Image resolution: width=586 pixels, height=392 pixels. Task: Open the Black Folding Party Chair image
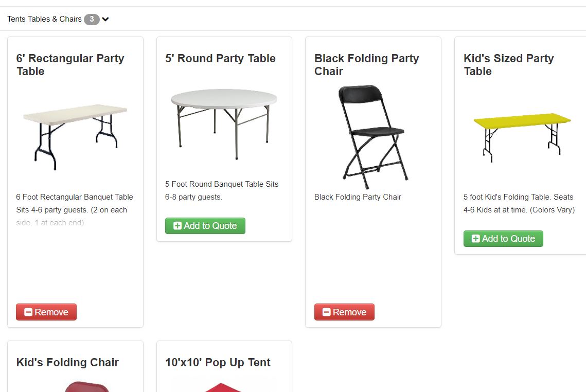click(x=373, y=136)
